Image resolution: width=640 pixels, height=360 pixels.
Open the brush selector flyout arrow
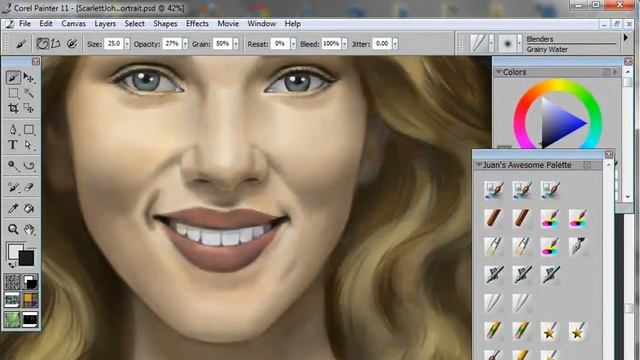pyautogui.click(x=626, y=38)
